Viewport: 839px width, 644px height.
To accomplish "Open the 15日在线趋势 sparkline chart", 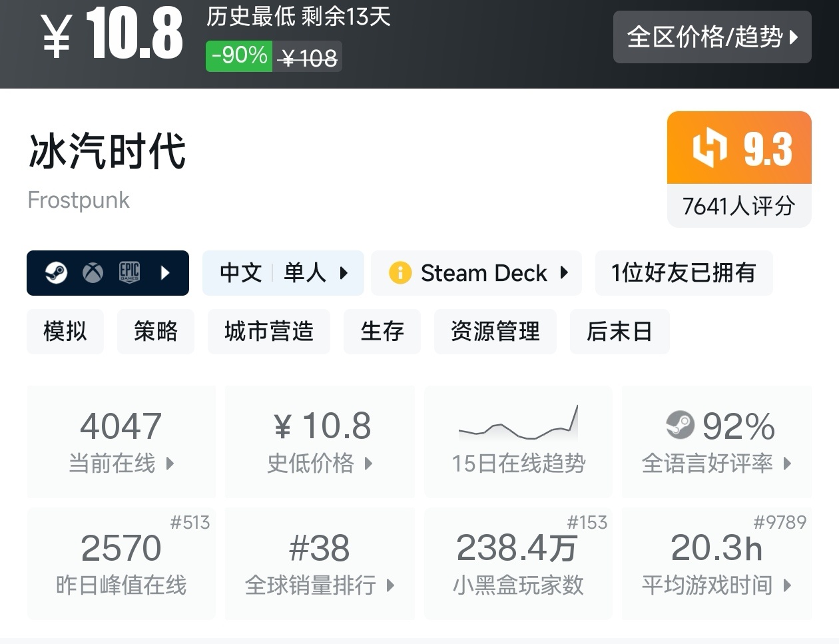I will point(518,424).
